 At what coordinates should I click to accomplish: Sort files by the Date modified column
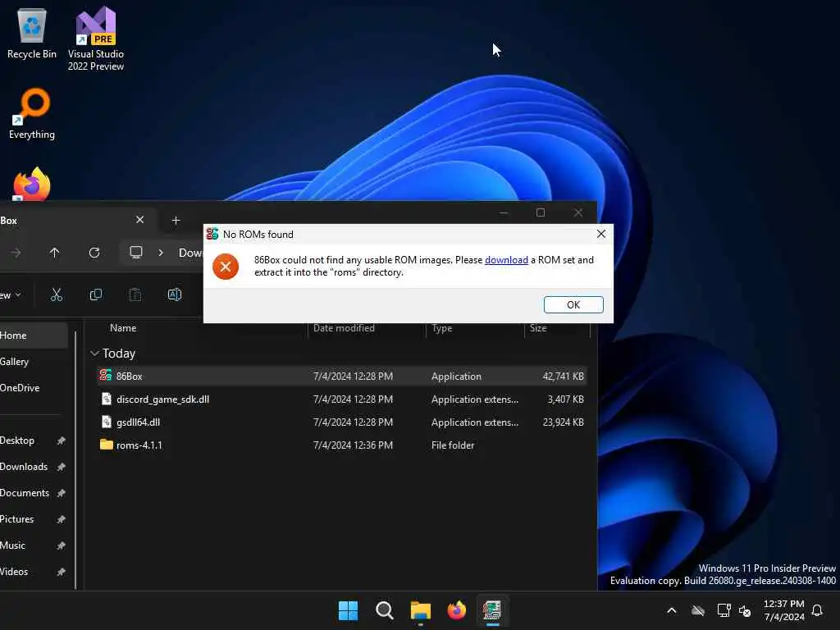tap(344, 328)
